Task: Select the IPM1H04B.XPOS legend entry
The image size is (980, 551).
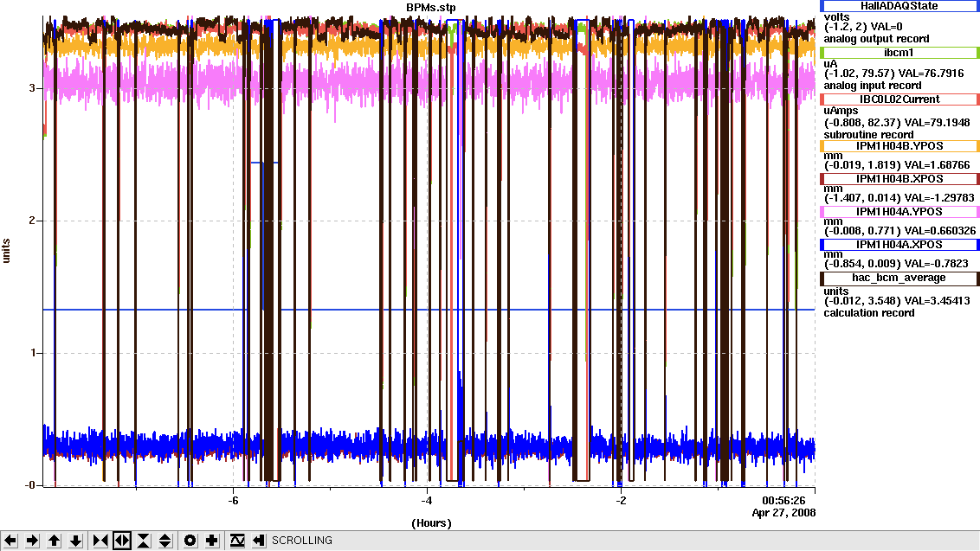Action: [899, 179]
